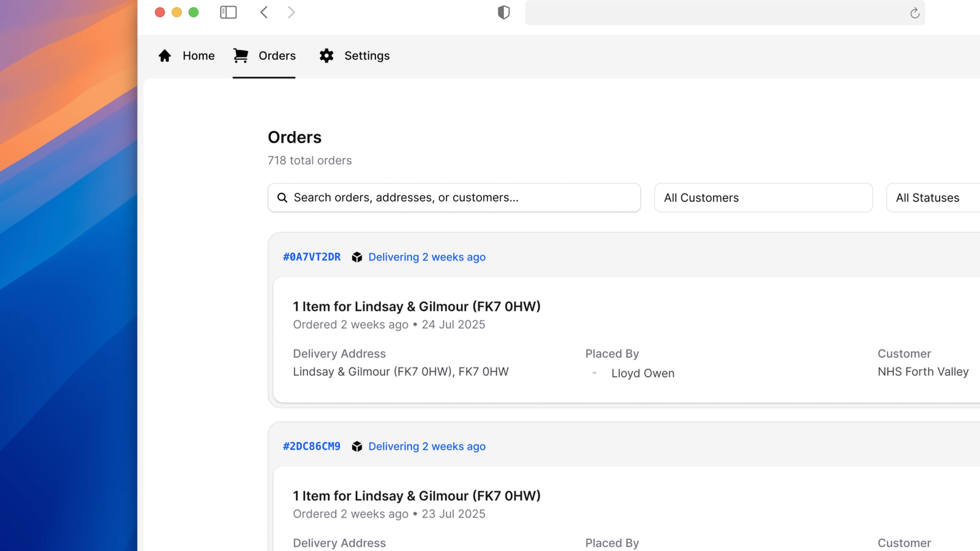Click 'Ordered 2 weeks ago • 23 Jul 2025'
Image resolution: width=980 pixels, height=551 pixels.
click(x=389, y=514)
